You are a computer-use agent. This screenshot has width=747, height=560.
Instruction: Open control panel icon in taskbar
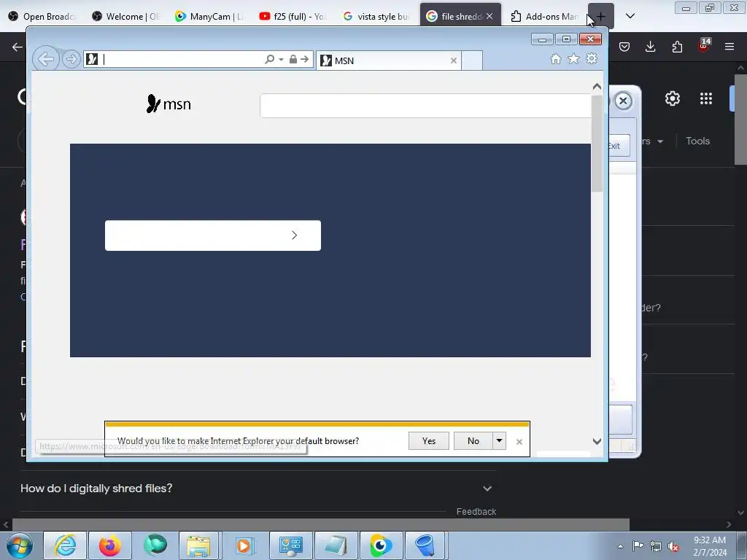click(x=291, y=545)
